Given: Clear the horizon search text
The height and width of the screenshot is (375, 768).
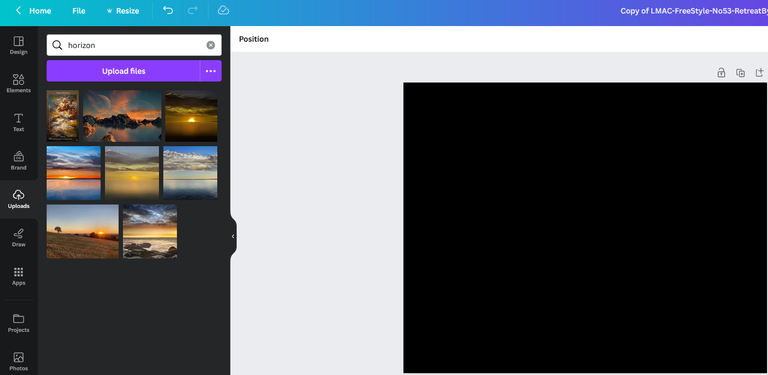Looking at the screenshot, I should pos(211,45).
